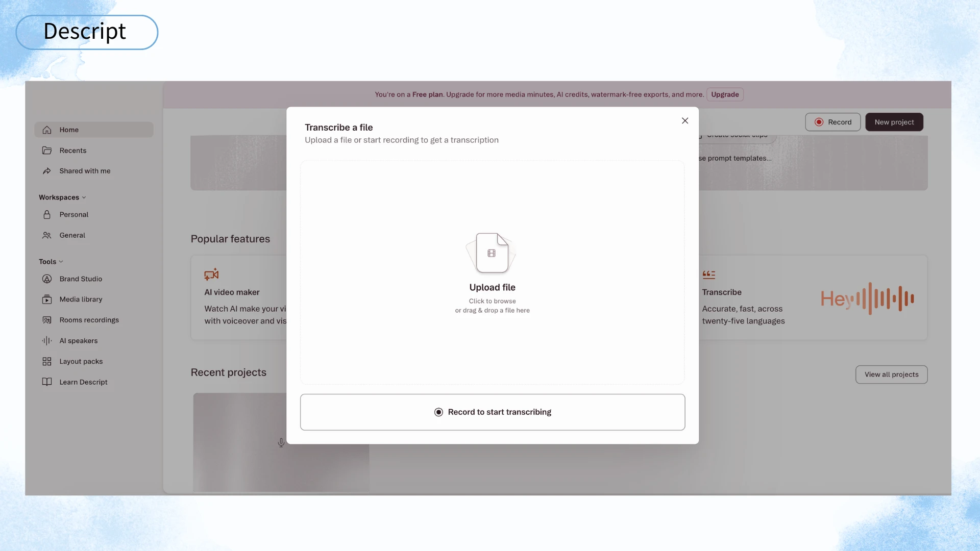Select the Personal workspace label
The height and width of the screenshot is (551, 980).
(74, 215)
